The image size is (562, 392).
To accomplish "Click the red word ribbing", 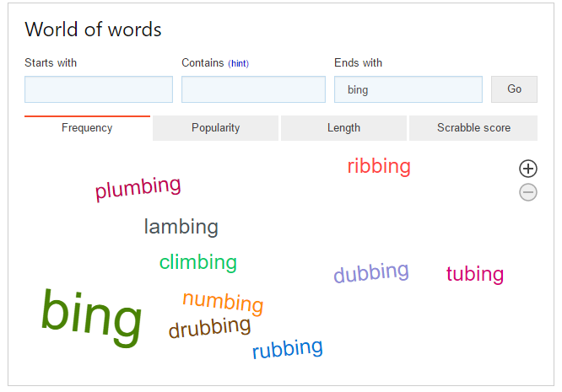I will [x=379, y=166].
